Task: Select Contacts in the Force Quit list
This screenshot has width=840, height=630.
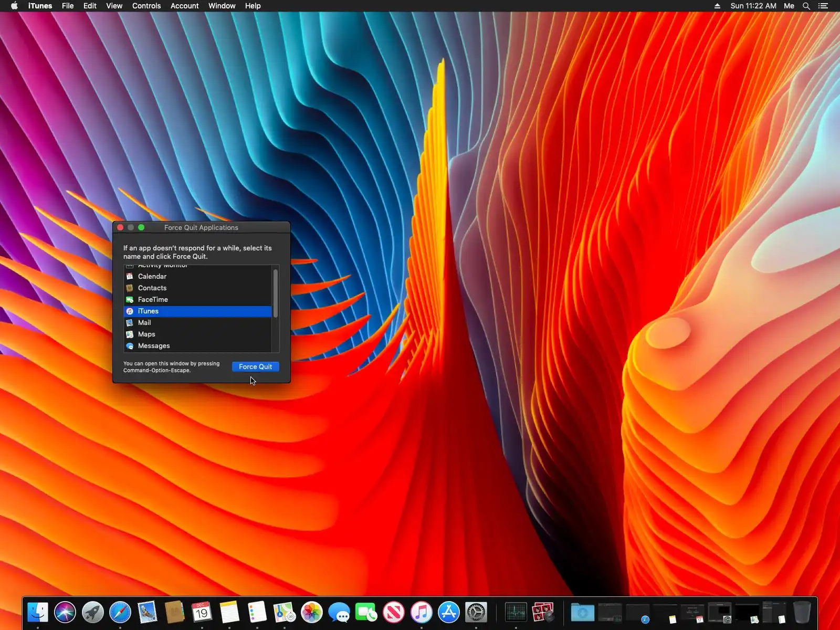Action: click(198, 288)
